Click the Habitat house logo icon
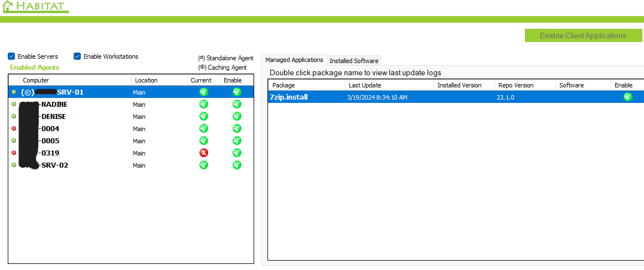 click(7, 7)
